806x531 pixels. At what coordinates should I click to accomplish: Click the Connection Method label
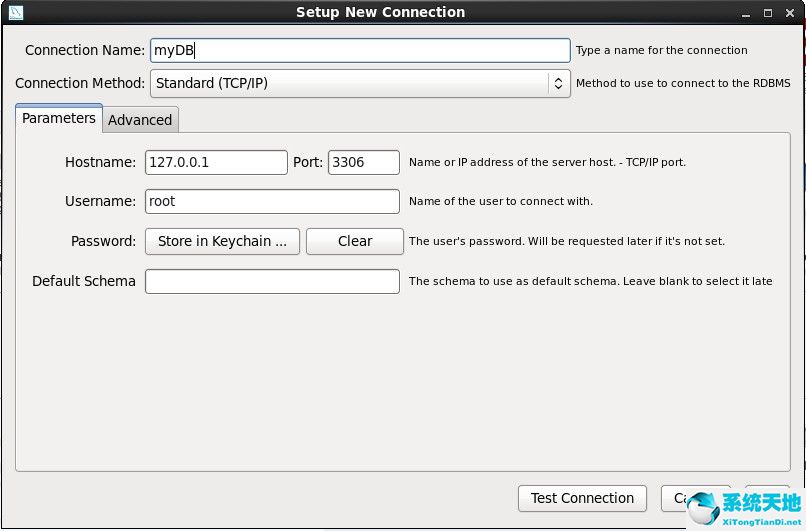pos(80,83)
